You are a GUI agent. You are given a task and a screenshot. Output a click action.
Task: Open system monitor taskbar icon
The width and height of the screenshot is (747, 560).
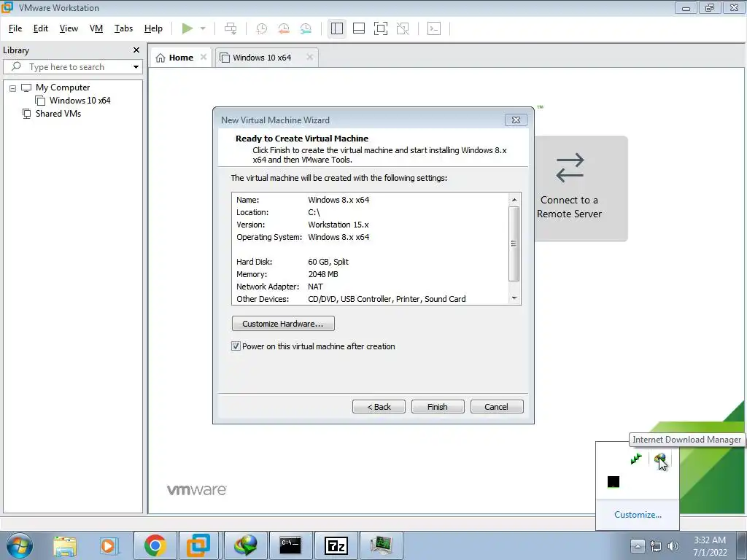[381, 545]
